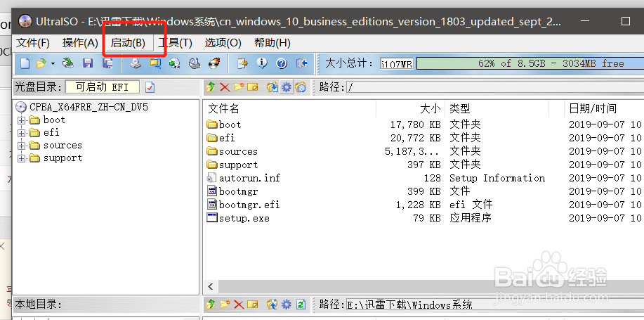Click the 62% of 8.5GB capacity bar
The width and height of the screenshot is (644, 320).
[x=530, y=64]
